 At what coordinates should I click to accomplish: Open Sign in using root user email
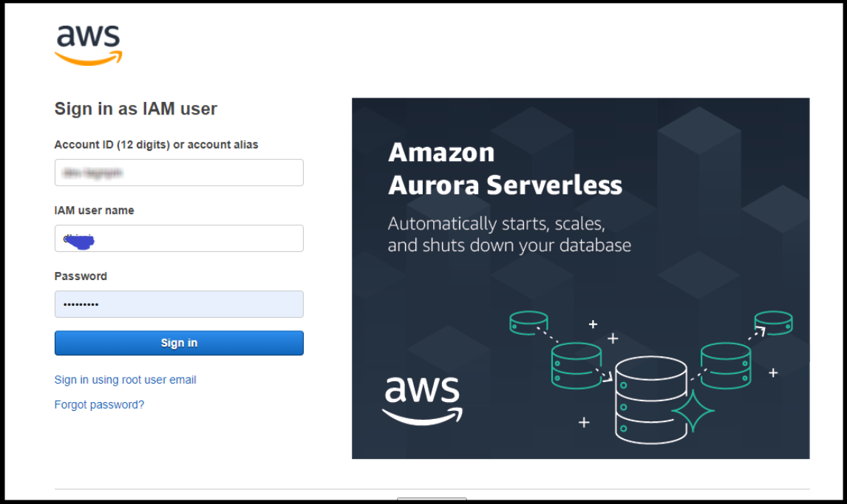126,380
